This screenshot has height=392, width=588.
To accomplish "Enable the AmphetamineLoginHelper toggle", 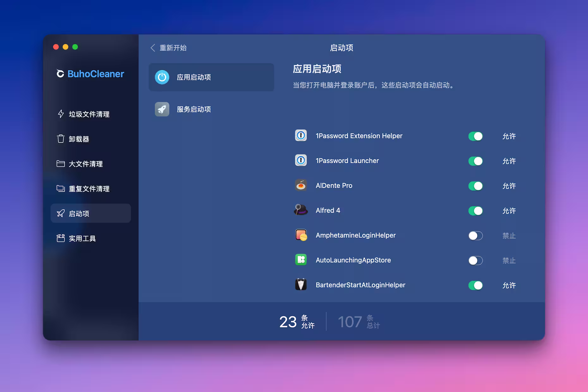I will (475, 236).
